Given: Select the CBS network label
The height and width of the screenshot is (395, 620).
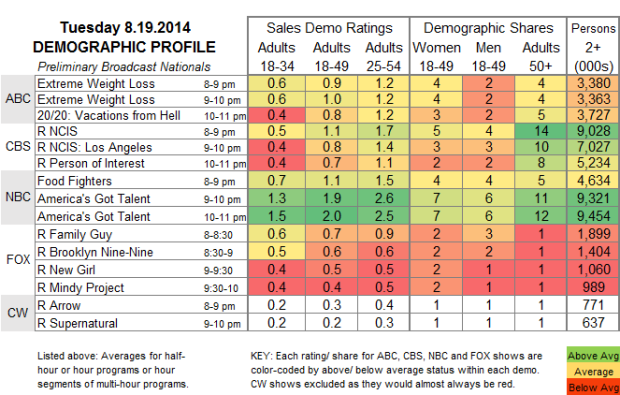Looking at the screenshot, I should [x=18, y=147].
